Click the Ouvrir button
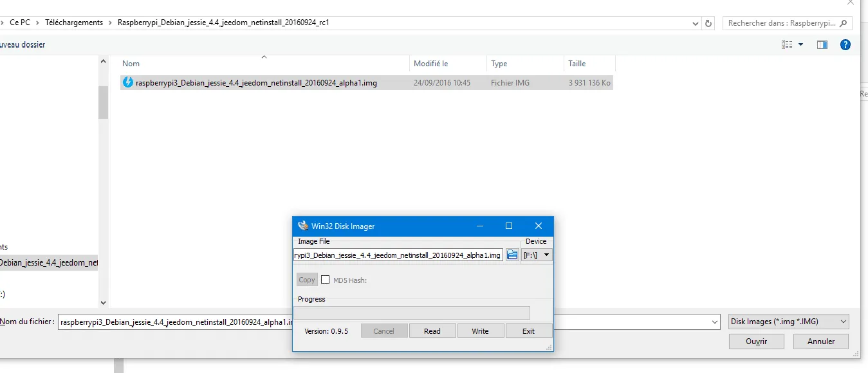The width and height of the screenshot is (868, 373). (757, 341)
